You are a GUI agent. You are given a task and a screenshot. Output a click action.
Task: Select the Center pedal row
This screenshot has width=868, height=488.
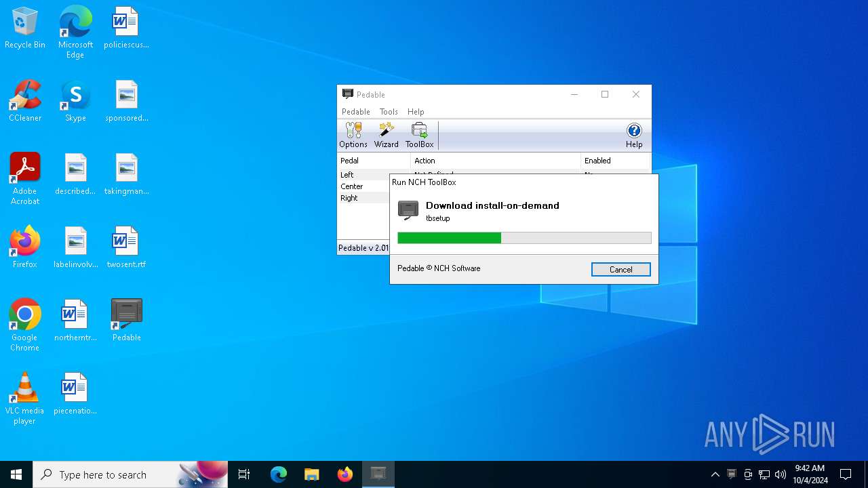click(x=364, y=186)
